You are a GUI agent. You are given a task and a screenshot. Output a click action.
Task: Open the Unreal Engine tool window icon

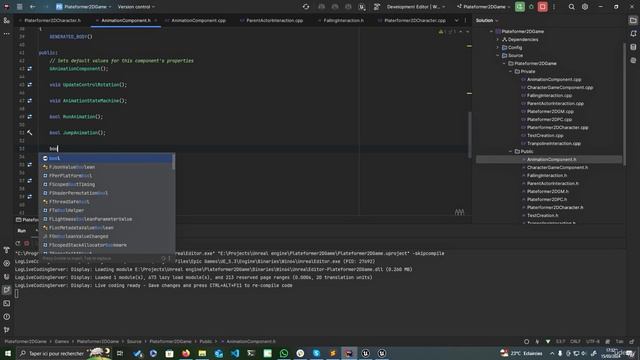point(7,277)
